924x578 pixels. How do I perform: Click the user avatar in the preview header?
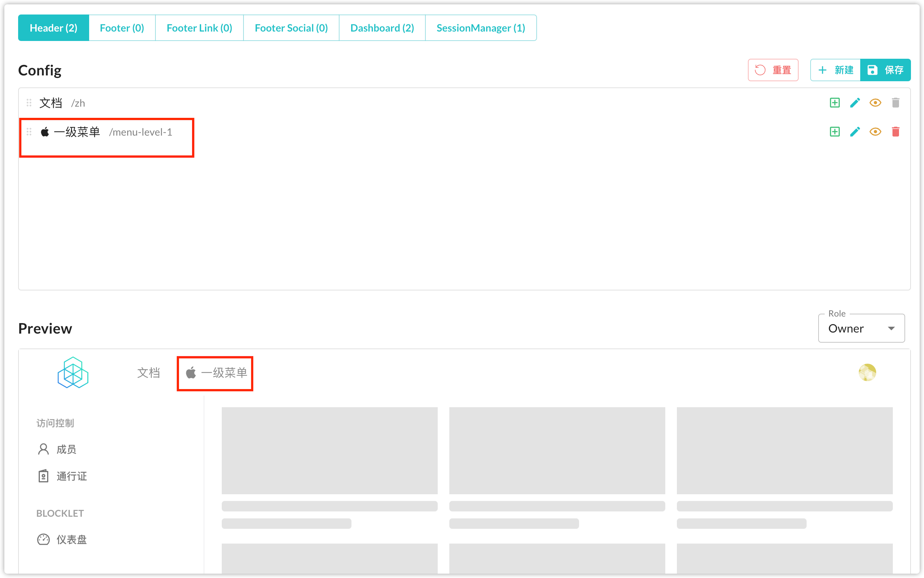[867, 372]
